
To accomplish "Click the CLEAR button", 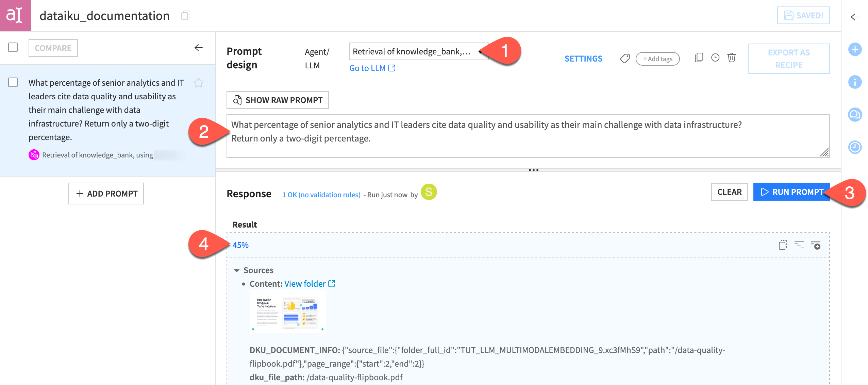I will pos(729,192).
